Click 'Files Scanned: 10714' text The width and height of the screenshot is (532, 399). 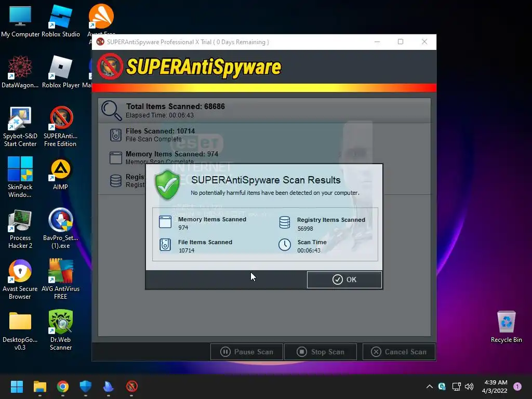[x=160, y=131]
